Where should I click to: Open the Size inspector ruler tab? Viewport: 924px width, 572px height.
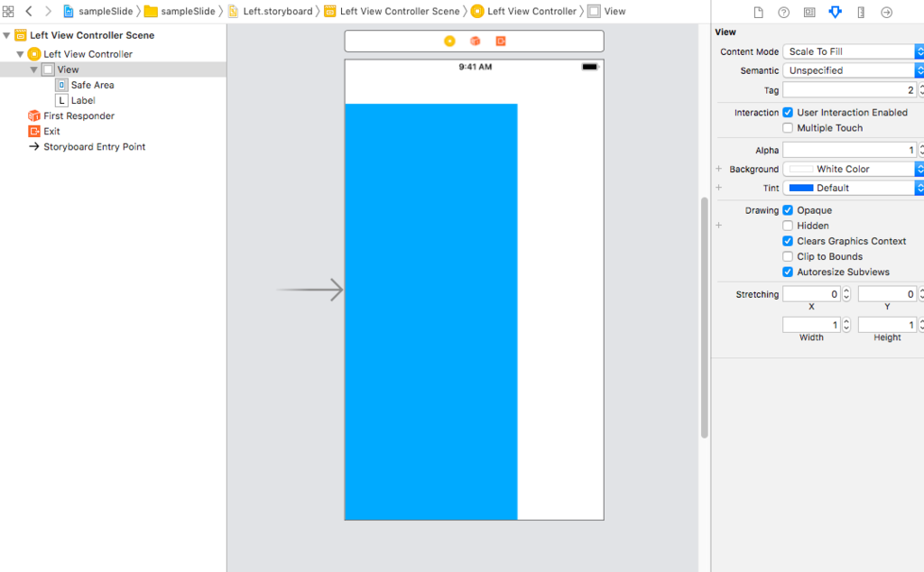point(861,13)
